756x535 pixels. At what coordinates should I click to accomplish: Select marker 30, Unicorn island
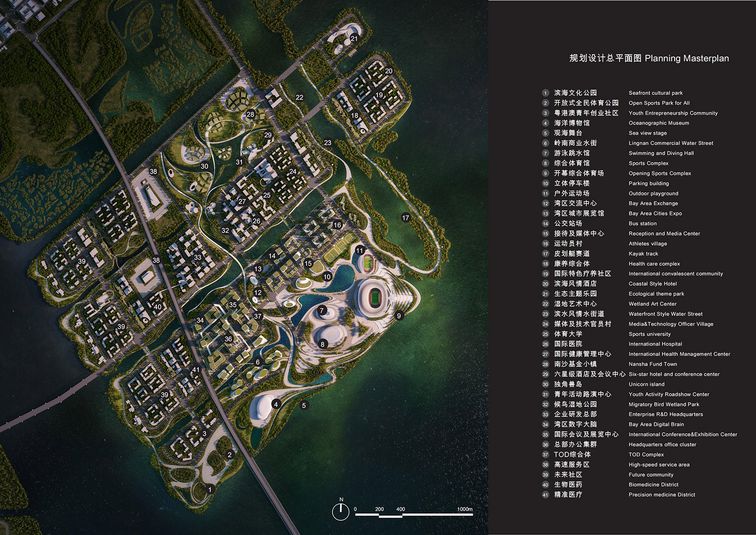pos(204,166)
